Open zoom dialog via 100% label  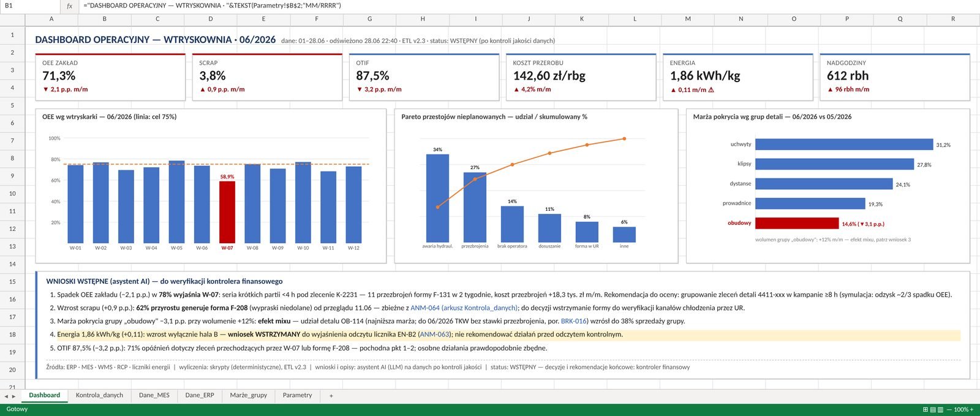pos(960,409)
